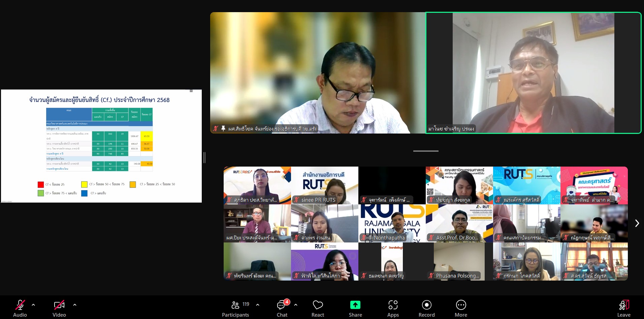Image resolution: width=644 pixels, height=319 pixels.
Task: Open the Apps menu
Action: point(393,305)
